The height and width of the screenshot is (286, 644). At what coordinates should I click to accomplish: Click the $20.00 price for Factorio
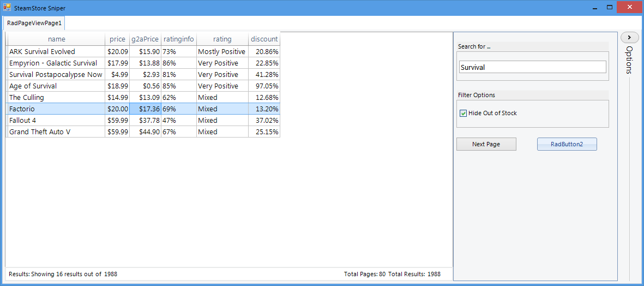coord(117,109)
